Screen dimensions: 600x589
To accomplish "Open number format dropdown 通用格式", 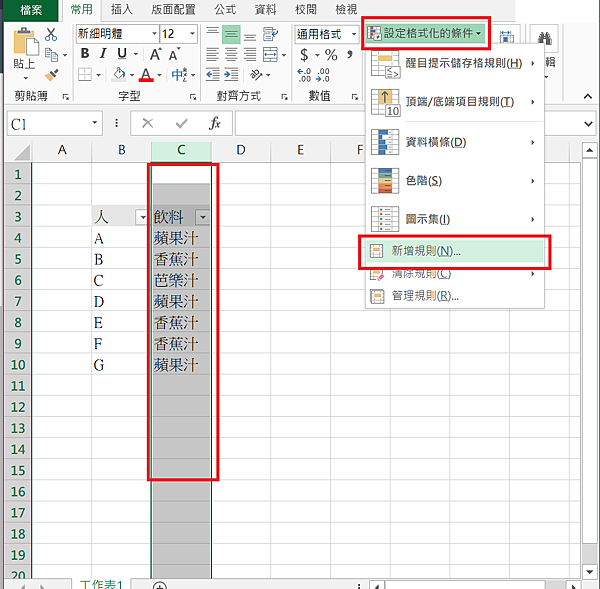I will click(354, 34).
